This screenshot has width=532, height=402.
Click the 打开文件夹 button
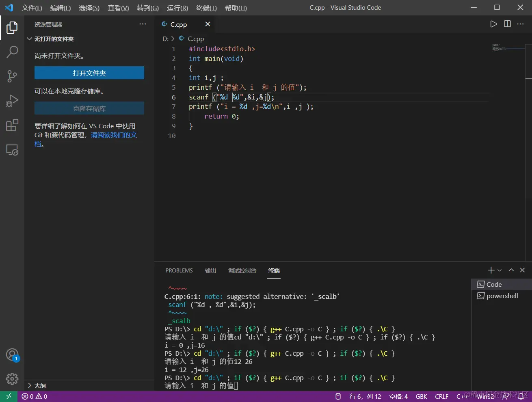pyautogui.click(x=89, y=73)
